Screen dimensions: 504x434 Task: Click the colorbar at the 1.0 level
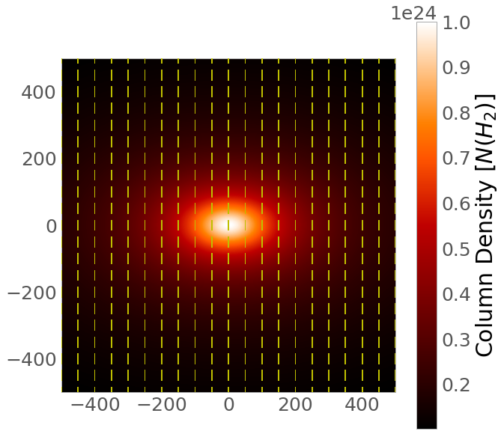pyautogui.click(x=427, y=23)
